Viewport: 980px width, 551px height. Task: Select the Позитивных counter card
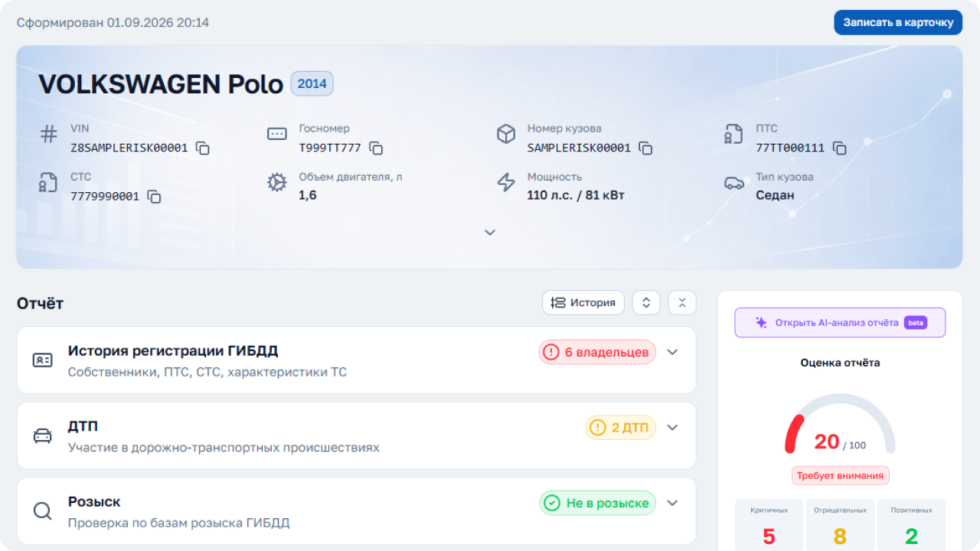point(911,525)
